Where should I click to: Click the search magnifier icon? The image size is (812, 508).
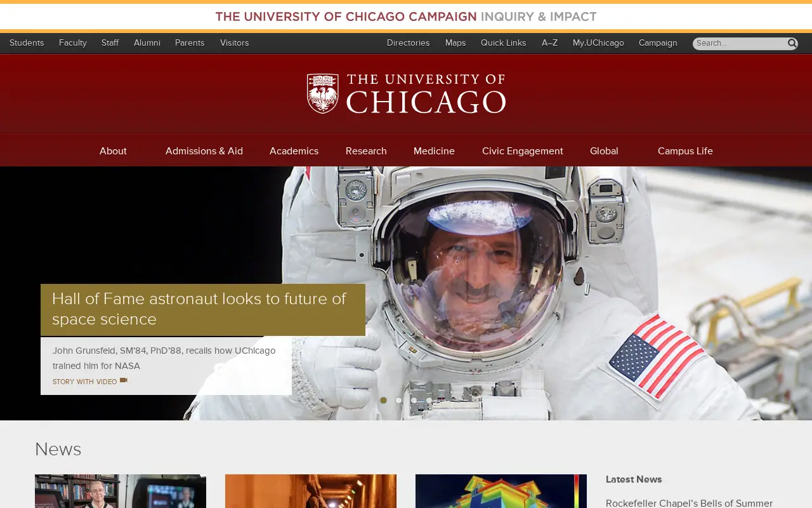(x=792, y=43)
